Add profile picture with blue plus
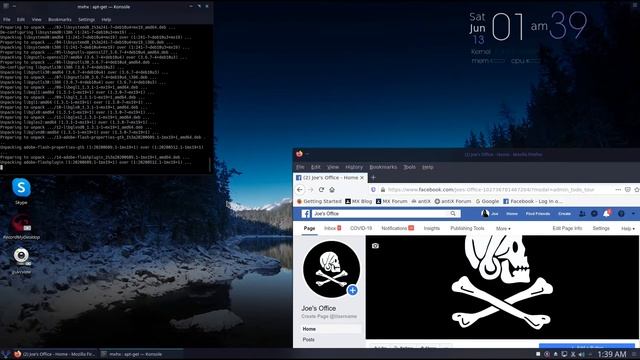640x360 pixels. coord(352,290)
